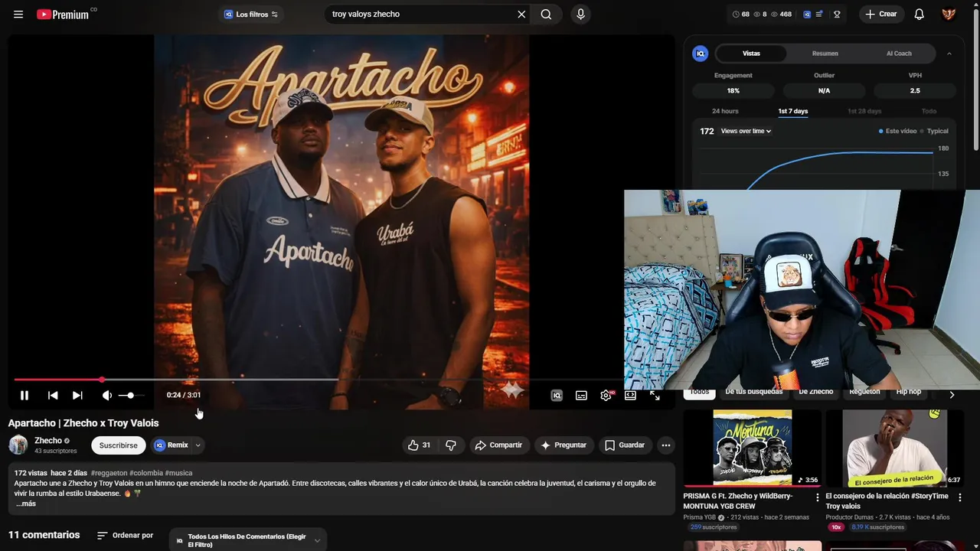The height and width of the screenshot is (551, 980).
Task: Switch to the AI Coach tab
Action: (899, 54)
